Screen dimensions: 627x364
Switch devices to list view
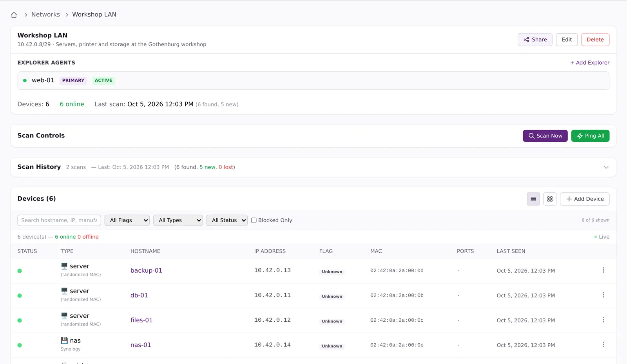[533, 199]
